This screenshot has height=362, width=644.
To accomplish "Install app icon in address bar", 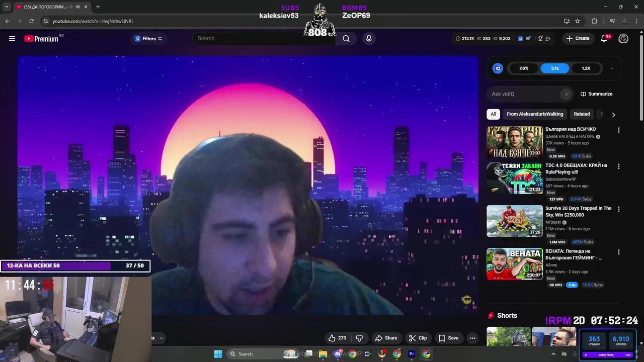I will click(x=567, y=21).
